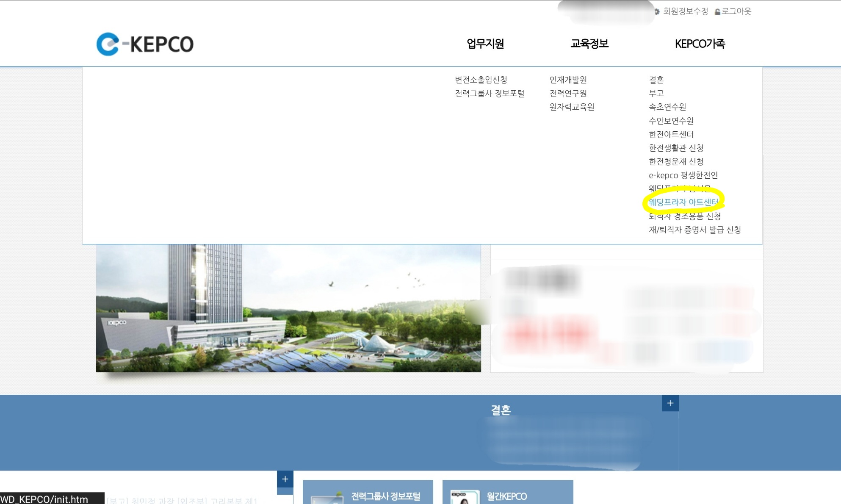Open 재/퇴직자 증명서 발급 신청 link
Viewport: 841px width, 504px height.
point(695,230)
